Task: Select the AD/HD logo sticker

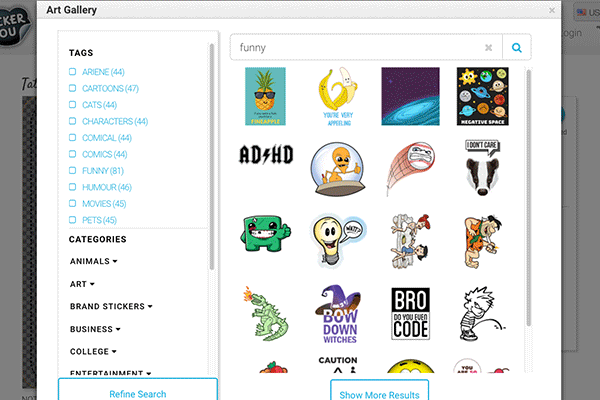Action: pyautogui.click(x=265, y=155)
